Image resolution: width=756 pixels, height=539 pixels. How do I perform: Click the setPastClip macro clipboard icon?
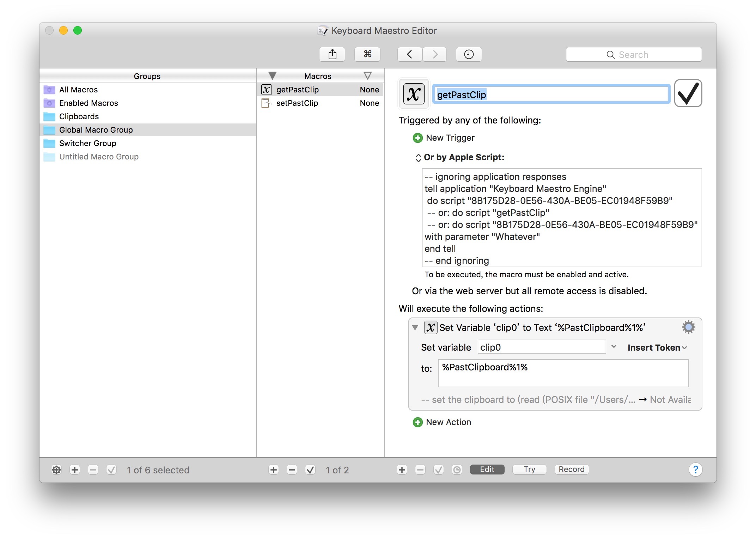(x=266, y=103)
